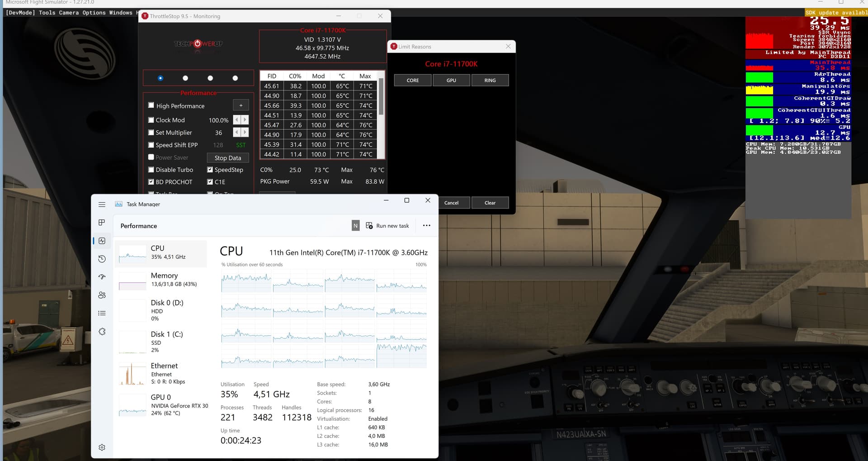Image resolution: width=868 pixels, height=461 pixels.
Task: Select the second ThrottleStop profile radio button
Action: [185, 78]
